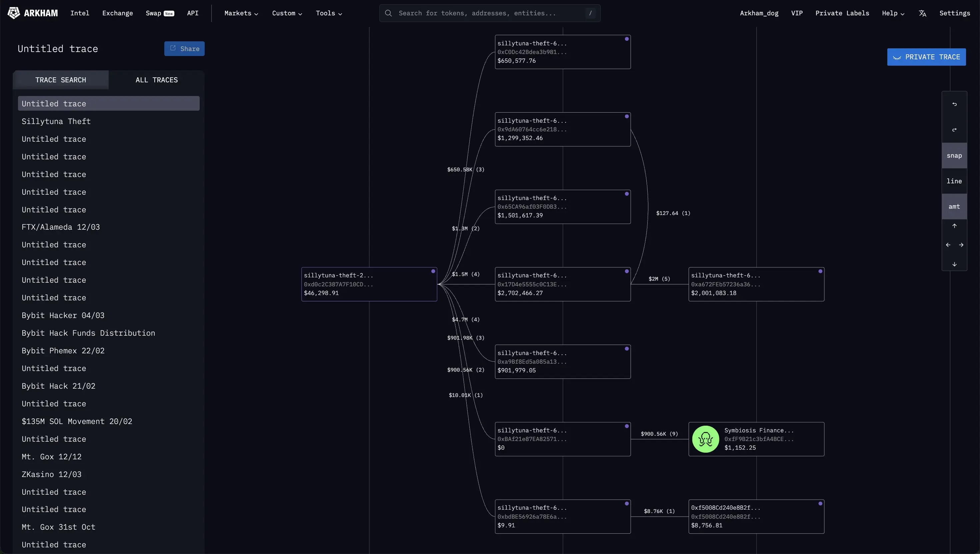Pan canvas right with the right arrow
The image size is (980, 554).
point(961,245)
